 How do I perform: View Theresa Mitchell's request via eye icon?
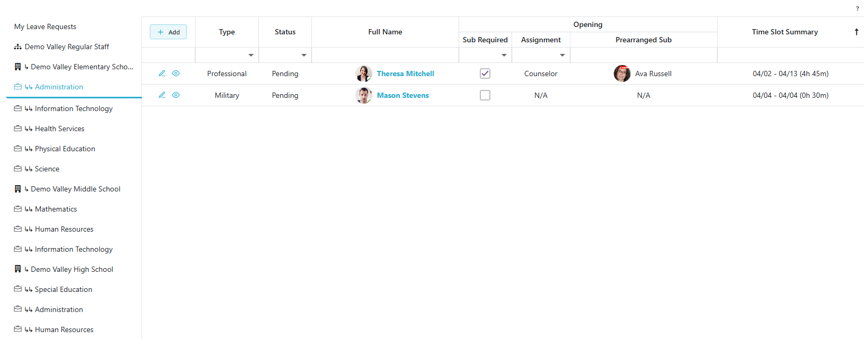(176, 74)
